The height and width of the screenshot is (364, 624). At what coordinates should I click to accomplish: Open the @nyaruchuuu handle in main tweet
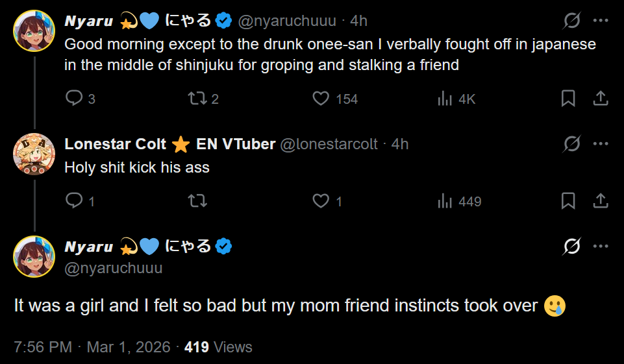point(114,268)
